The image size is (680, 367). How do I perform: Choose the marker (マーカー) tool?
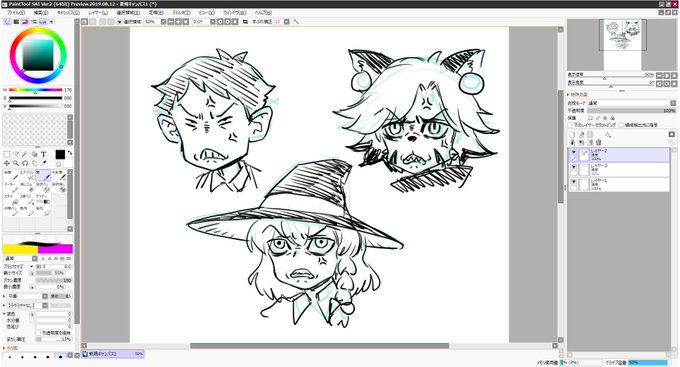(x=11, y=187)
